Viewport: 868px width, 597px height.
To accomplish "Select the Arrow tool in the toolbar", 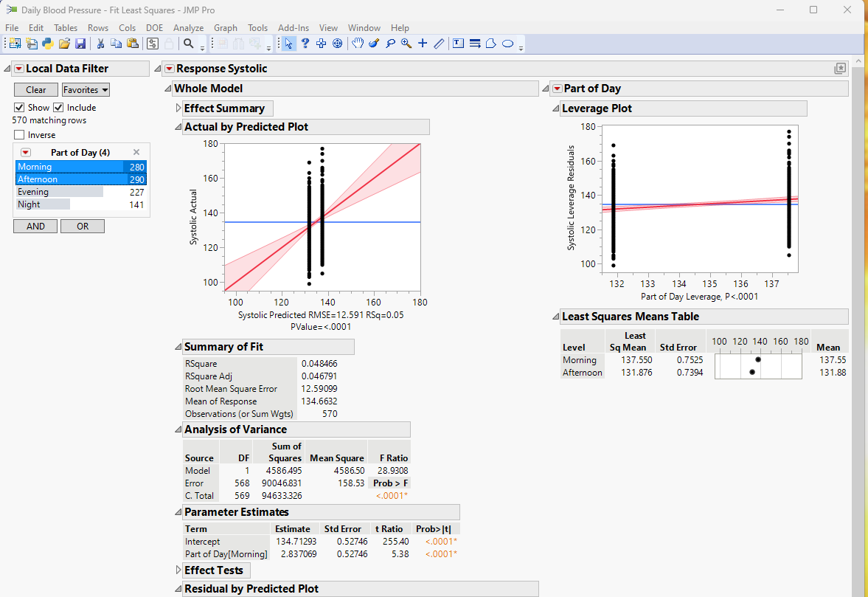I will click(288, 43).
